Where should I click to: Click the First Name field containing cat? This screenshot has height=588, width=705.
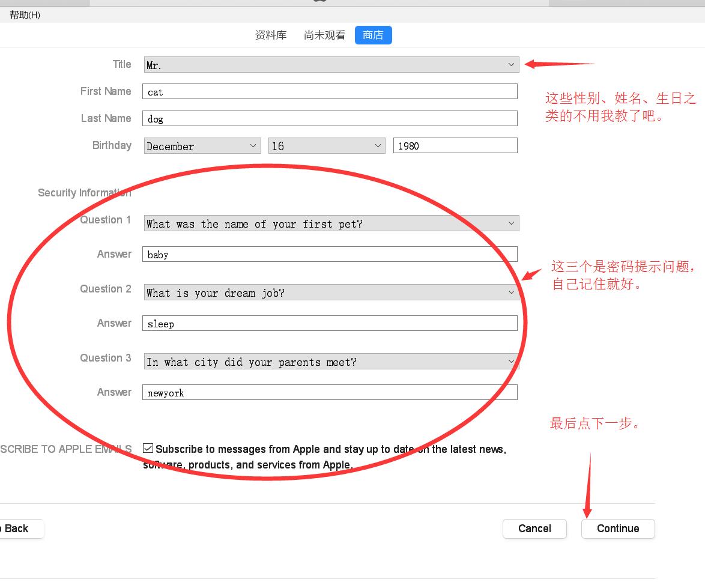(329, 91)
